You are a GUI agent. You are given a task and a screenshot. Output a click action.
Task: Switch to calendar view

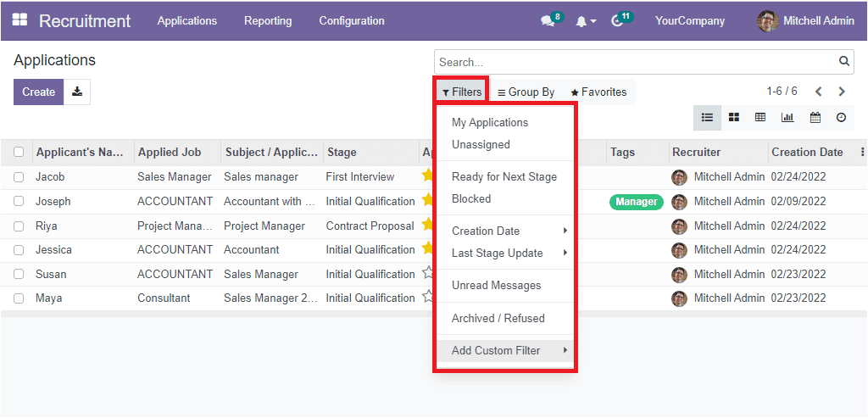(815, 118)
